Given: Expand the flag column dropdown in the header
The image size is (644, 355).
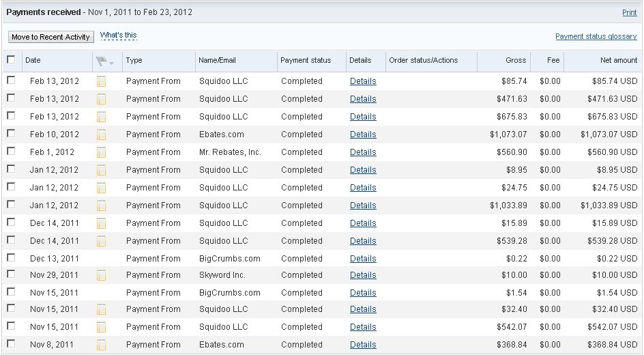Looking at the screenshot, I should (111, 61).
